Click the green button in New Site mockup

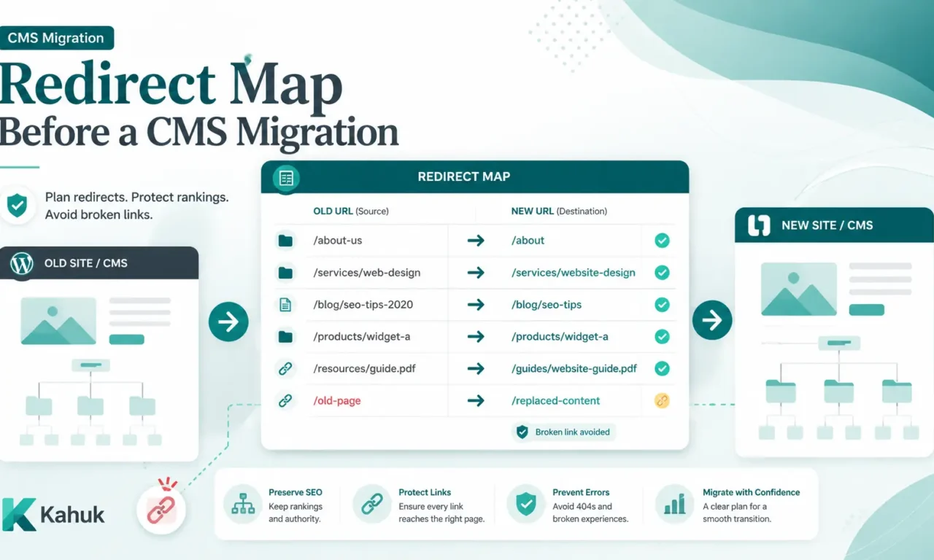tap(867, 309)
